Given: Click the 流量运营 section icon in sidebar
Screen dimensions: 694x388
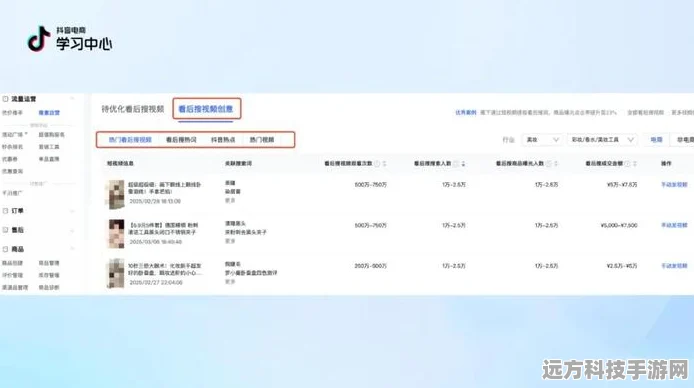Looking at the screenshot, I should (x=5, y=99).
